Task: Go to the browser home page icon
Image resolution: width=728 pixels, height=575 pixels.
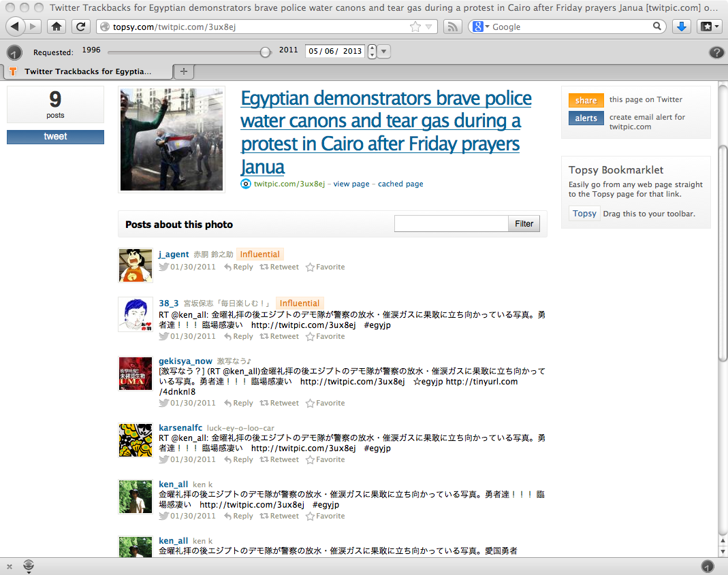Action: pyautogui.click(x=56, y=27)
